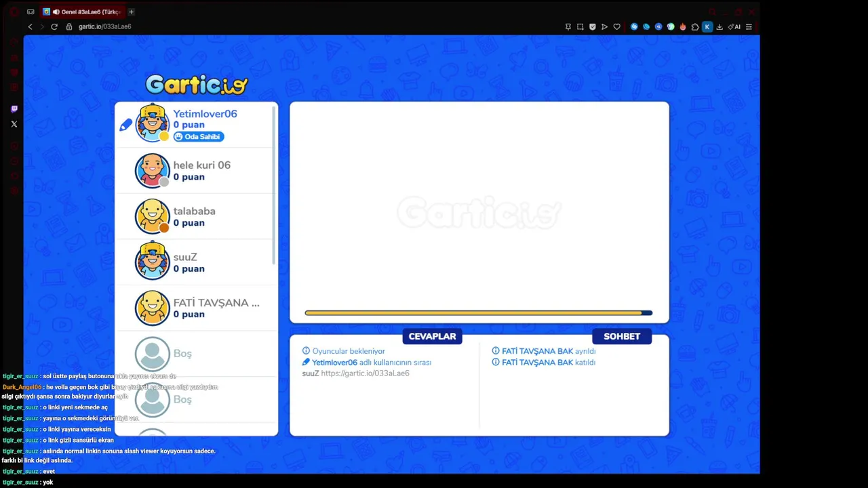The width and height of the screenshot is (868, 488).
Task: Click the info icon beside 'ayrıldı' message
Action: tap(496, 351)
